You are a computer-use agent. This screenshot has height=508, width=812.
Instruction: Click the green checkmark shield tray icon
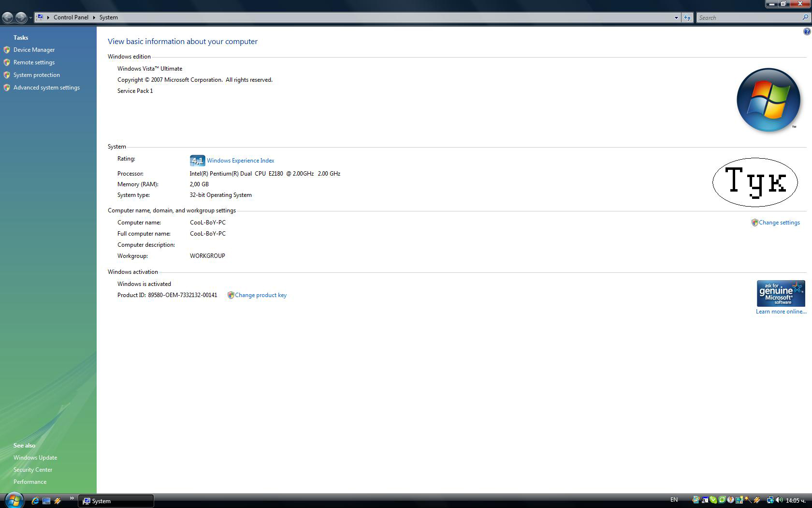click(x=713, y=500)
